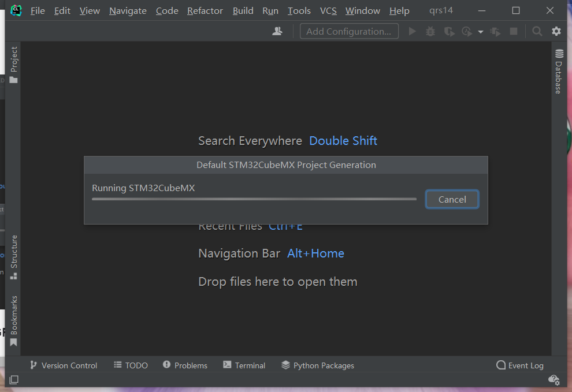
Task: Click the background tasks status icon
Action: 554,380
